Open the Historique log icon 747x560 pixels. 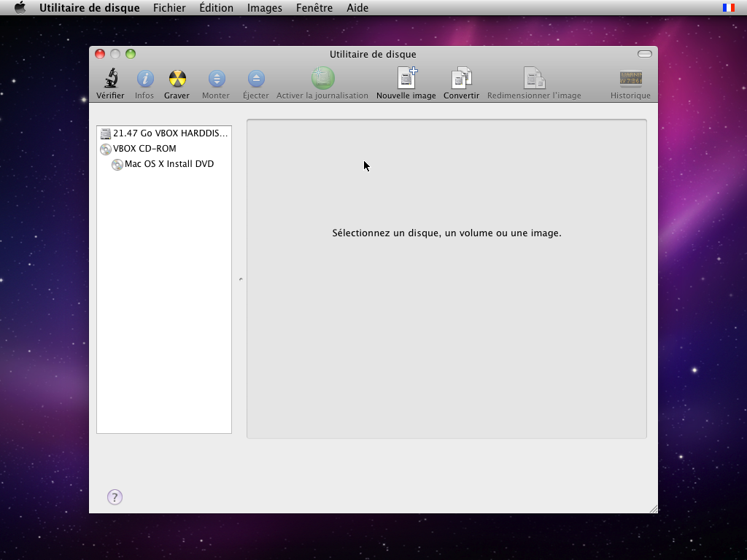630,79
